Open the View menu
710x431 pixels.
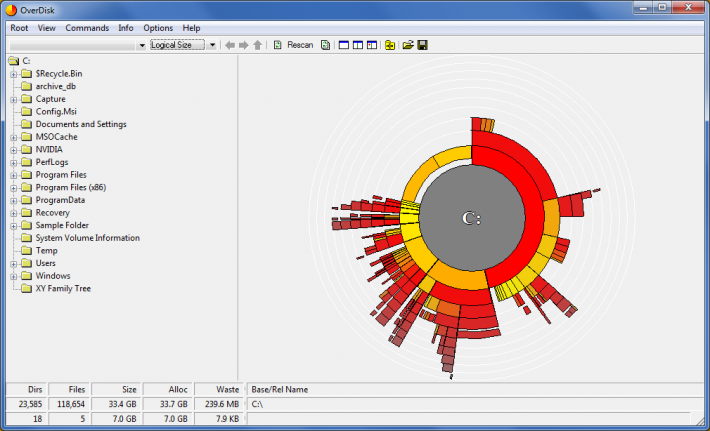coord(46,28)
